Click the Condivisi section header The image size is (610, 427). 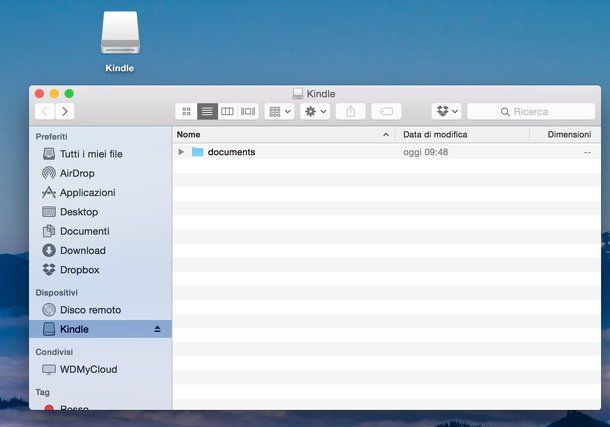(x=54, y=352)
